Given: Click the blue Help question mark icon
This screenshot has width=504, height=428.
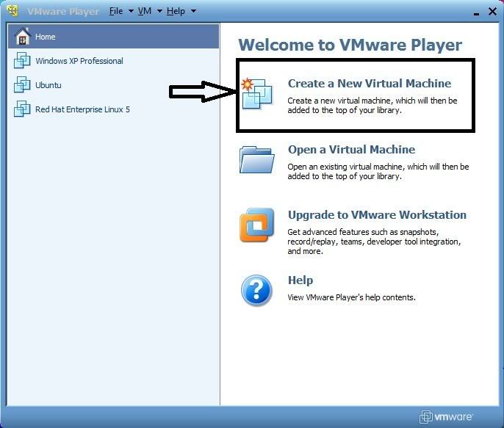Looking at the screenshot, I should click(256, 291).
